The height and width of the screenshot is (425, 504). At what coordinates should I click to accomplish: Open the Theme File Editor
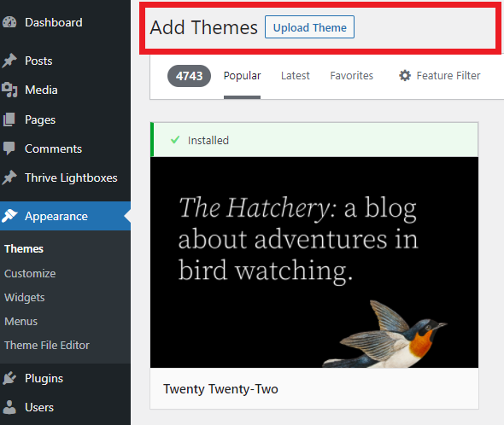[47, 345]
